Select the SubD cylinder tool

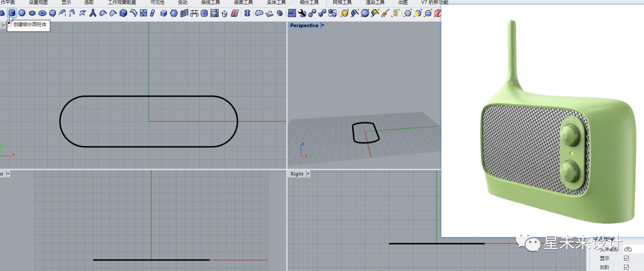(12, 13)
